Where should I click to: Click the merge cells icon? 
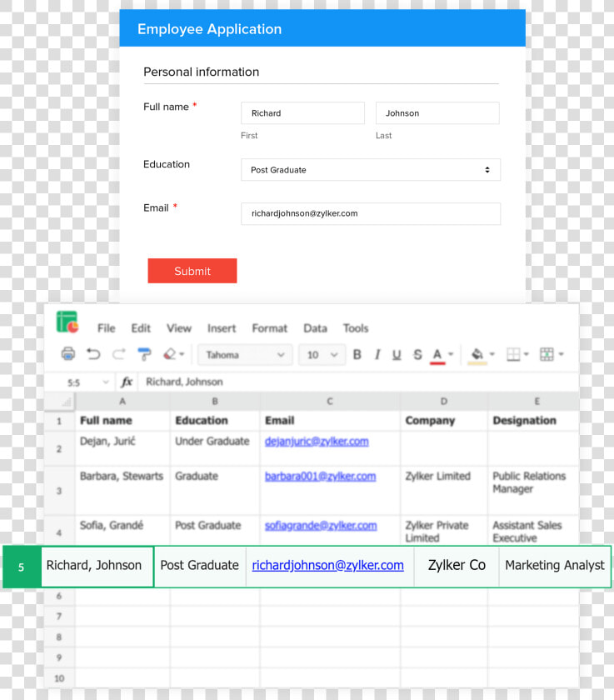pyautogui.click(x=547, y=354)
